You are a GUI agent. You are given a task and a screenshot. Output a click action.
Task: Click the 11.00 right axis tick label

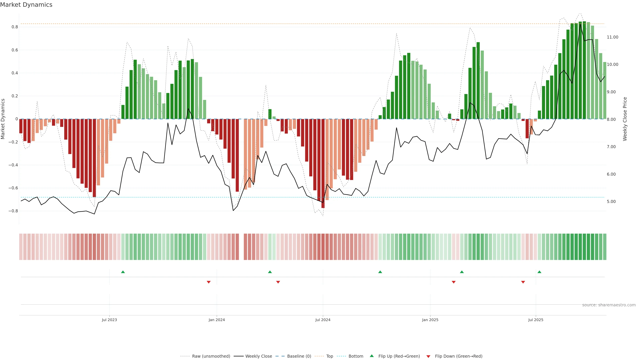point(612,37)
